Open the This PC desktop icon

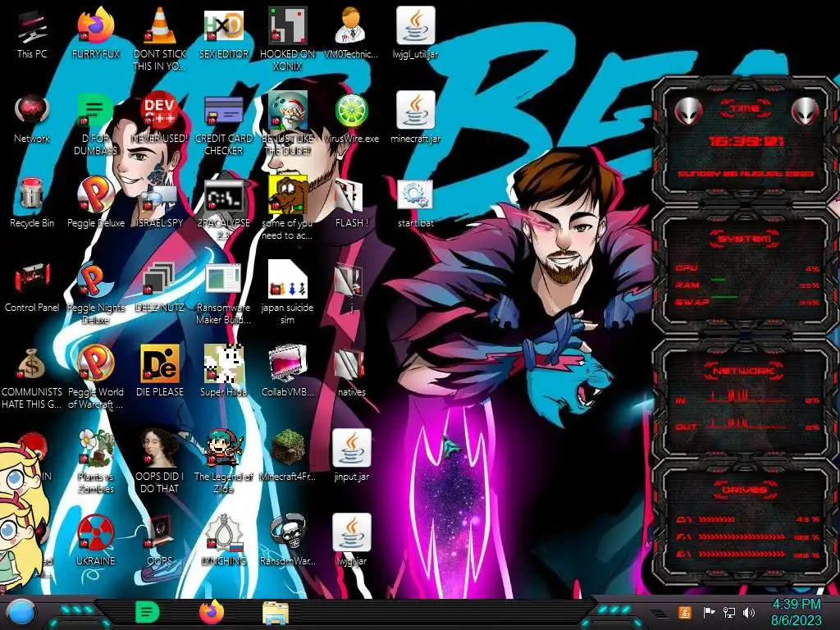32,33
